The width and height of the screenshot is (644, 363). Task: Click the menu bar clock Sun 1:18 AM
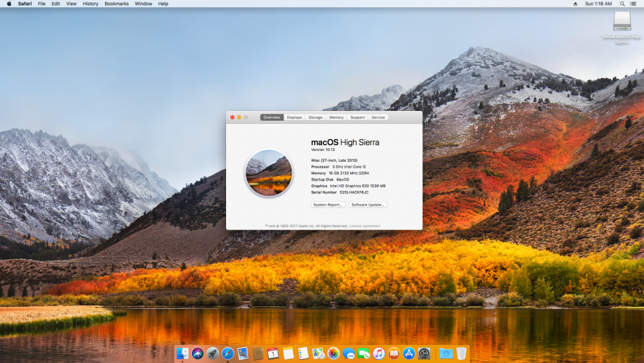tap(598, 4)
